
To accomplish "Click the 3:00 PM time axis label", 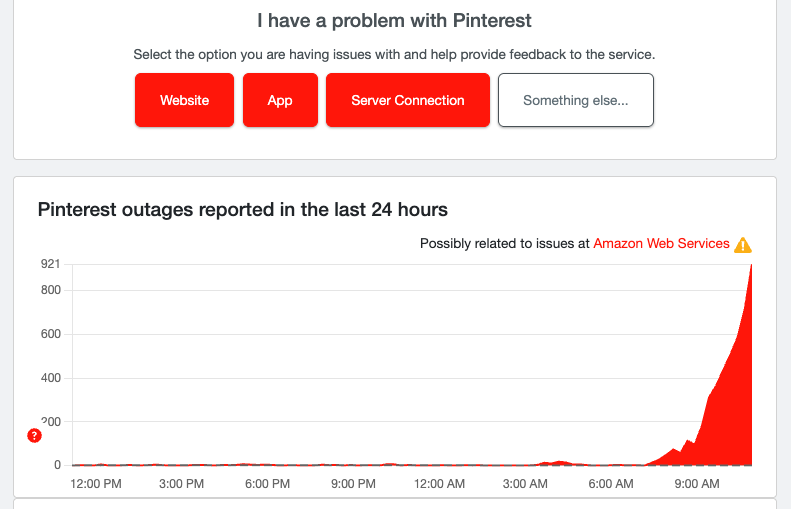I will click(x=182, y=484).
